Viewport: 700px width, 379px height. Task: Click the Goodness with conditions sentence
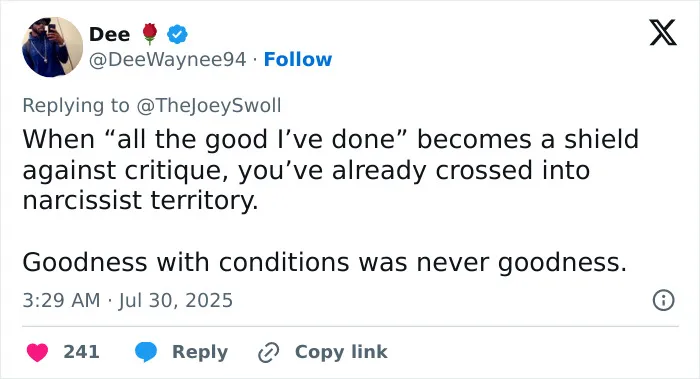click(325, 262)
